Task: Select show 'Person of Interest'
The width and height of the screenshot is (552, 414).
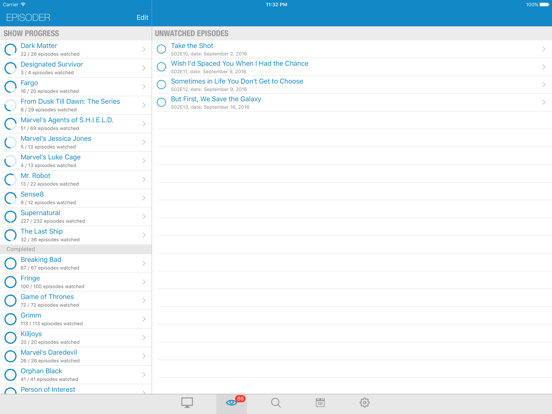Action: pos(76,389)
